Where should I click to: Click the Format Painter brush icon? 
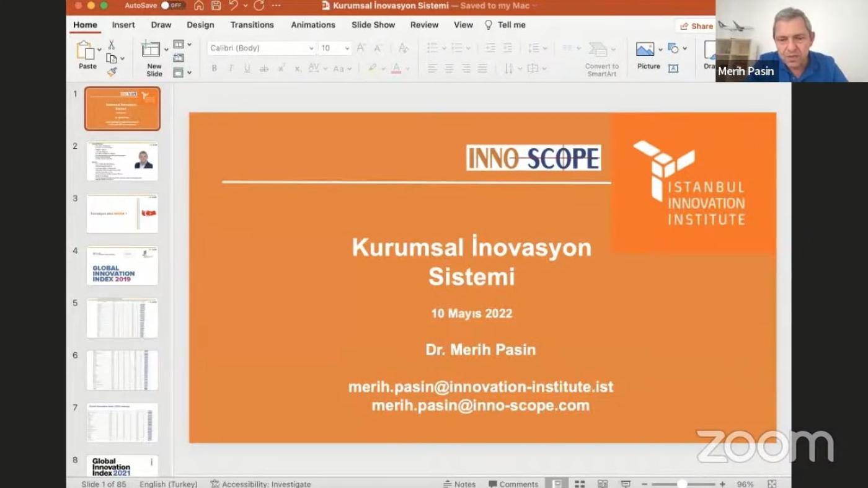pyautogui.click(x=112, y=72)
